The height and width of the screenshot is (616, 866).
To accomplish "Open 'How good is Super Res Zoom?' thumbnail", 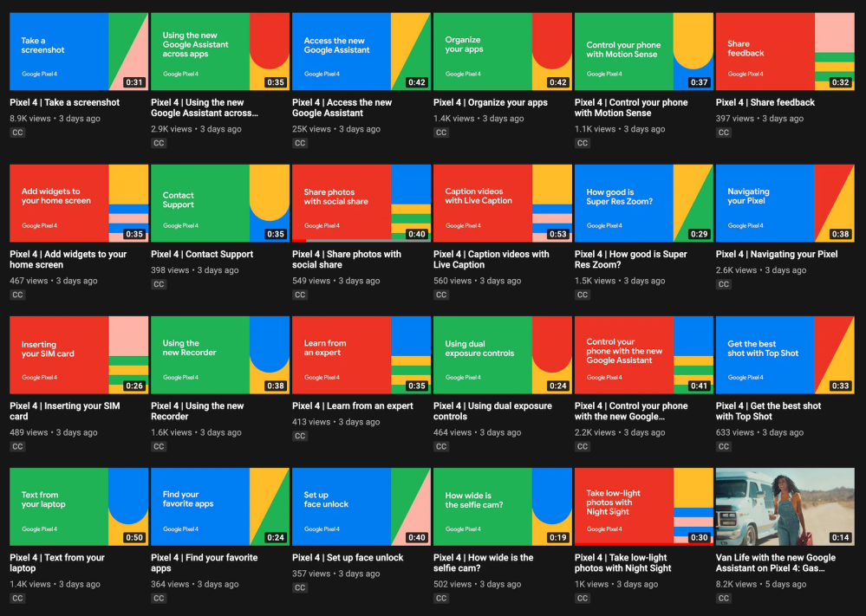I will (644, 204).
